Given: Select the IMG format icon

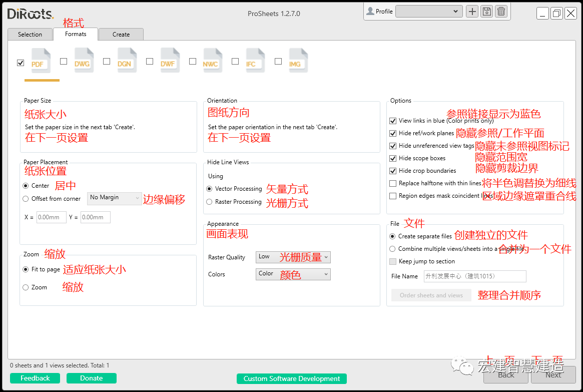Looking at the screenshot, I should tap(298, 60).
